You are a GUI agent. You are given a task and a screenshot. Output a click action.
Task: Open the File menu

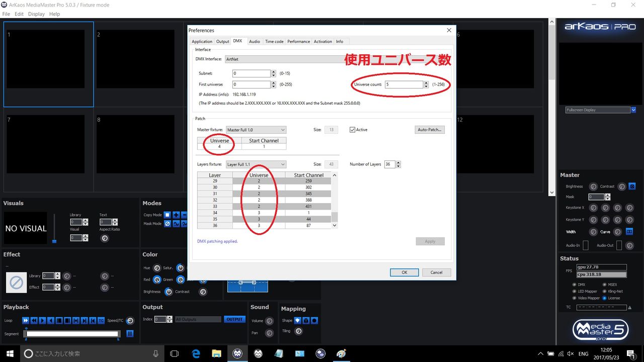pyautogui.click(x=6, y=14)
